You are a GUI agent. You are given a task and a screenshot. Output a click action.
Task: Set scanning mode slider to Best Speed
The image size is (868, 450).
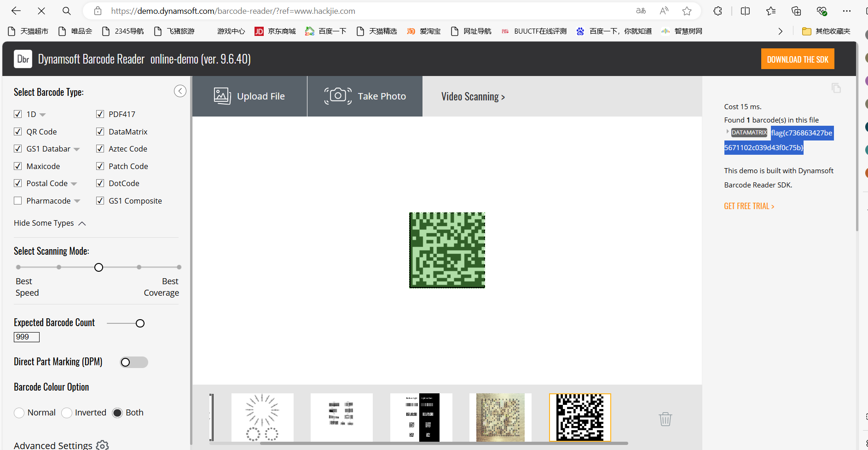coord(18,267)
